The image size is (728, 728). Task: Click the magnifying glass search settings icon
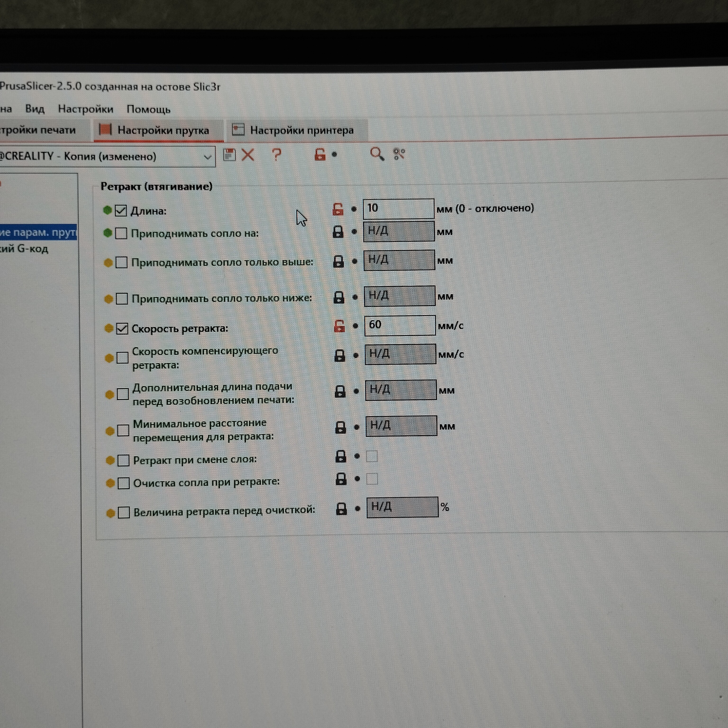pyautogui.click(x=376, y=154)
